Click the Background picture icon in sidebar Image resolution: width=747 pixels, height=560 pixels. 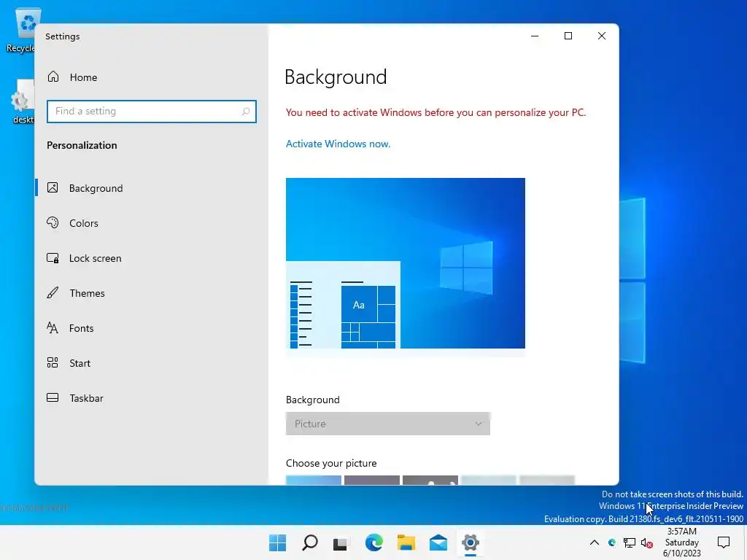[53, 187]
